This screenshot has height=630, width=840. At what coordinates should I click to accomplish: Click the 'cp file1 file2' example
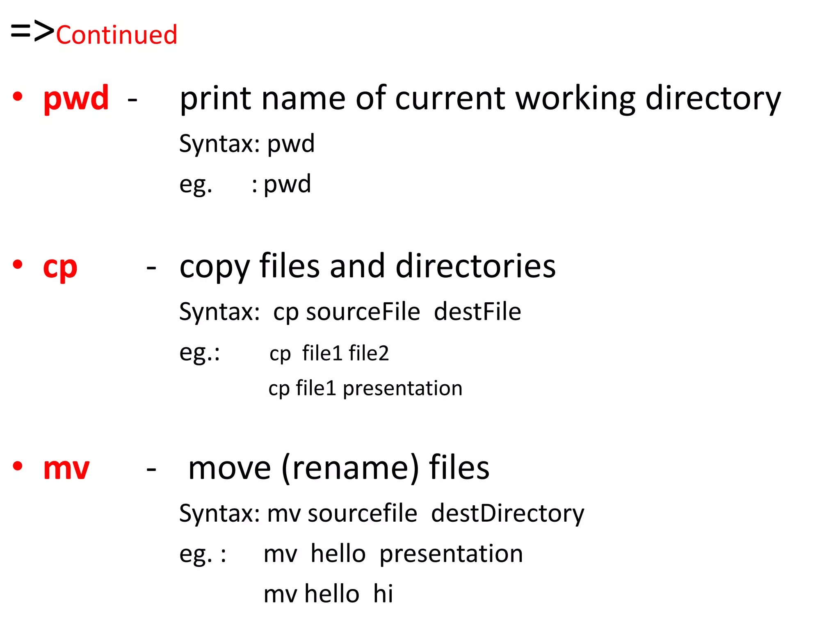pos(329,353)
